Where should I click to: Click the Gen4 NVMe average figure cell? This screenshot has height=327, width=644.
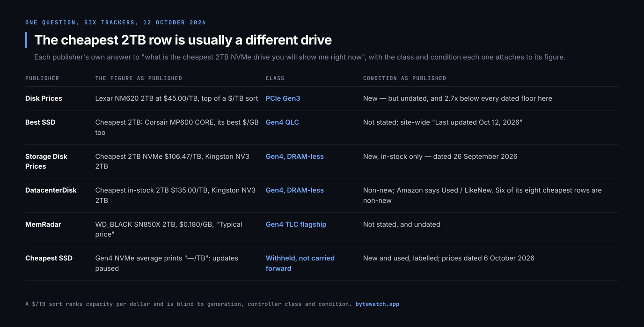pyautogui.click(x=167, y=263)
